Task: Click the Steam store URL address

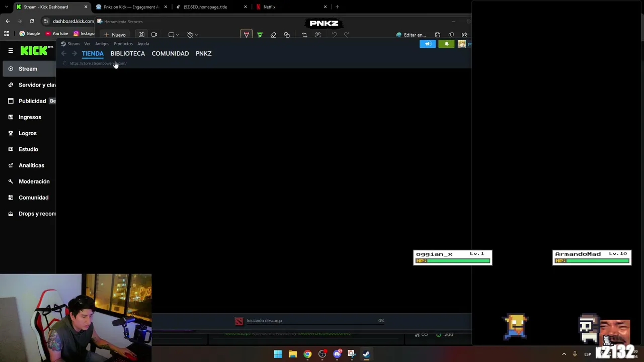Action: click(x=98, y=63)
